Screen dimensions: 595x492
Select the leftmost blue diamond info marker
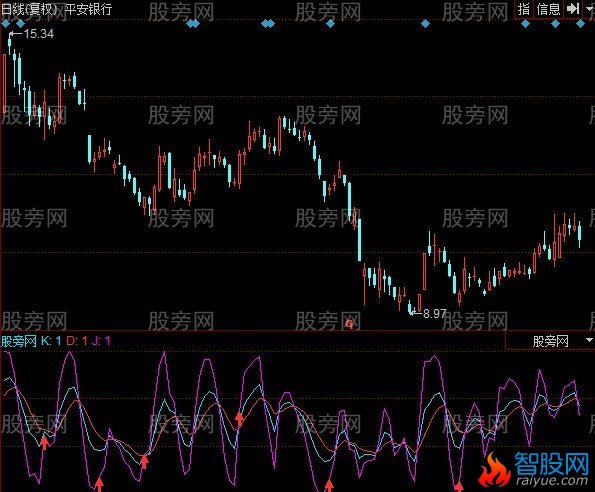(5, 24)
